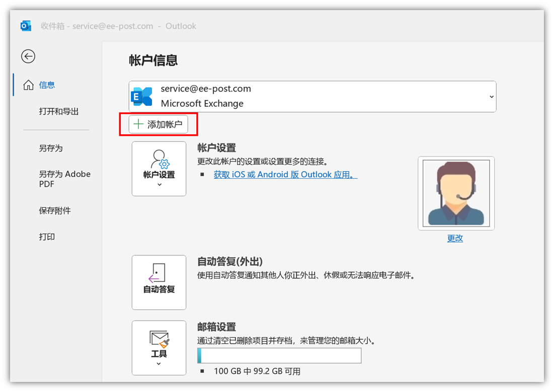Click the account profile picture thumbnail
The image size is (554, 392).
[x=456, y=193]
